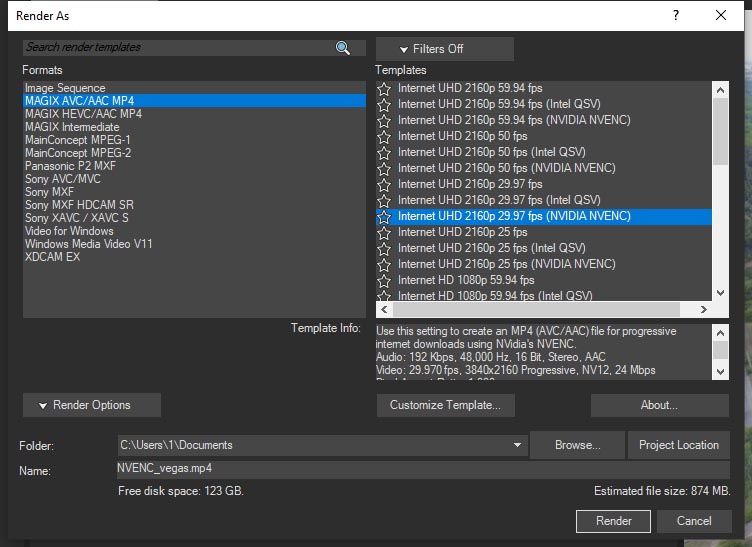
Task: Close the Render As dialog
Action: [721, 15]
